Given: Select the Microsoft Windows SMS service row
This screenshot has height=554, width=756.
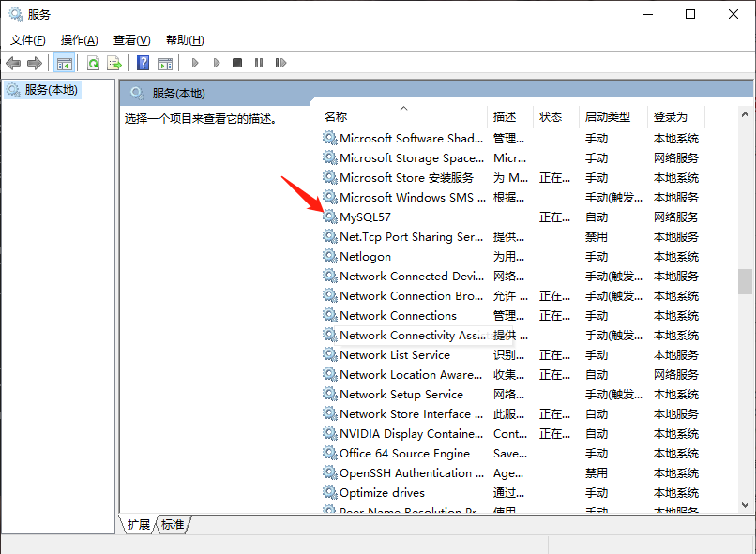Looking at the screenshot, I should (413, 198).
